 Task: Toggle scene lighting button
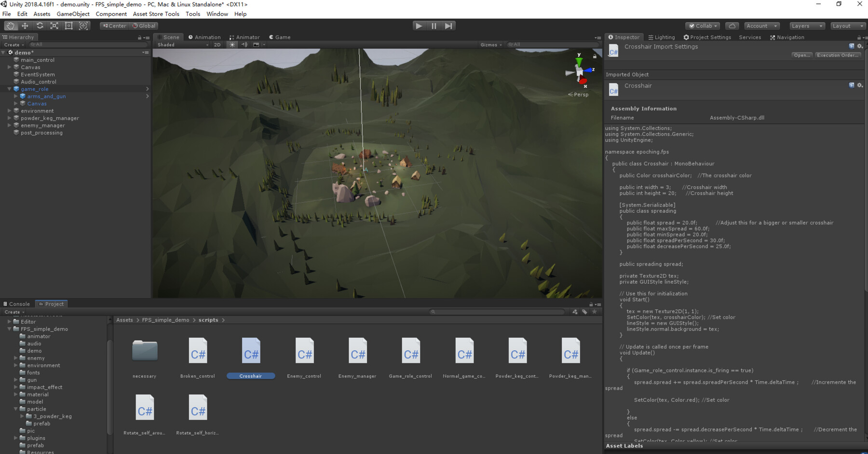pyautogui.click(x=232, y=45)
